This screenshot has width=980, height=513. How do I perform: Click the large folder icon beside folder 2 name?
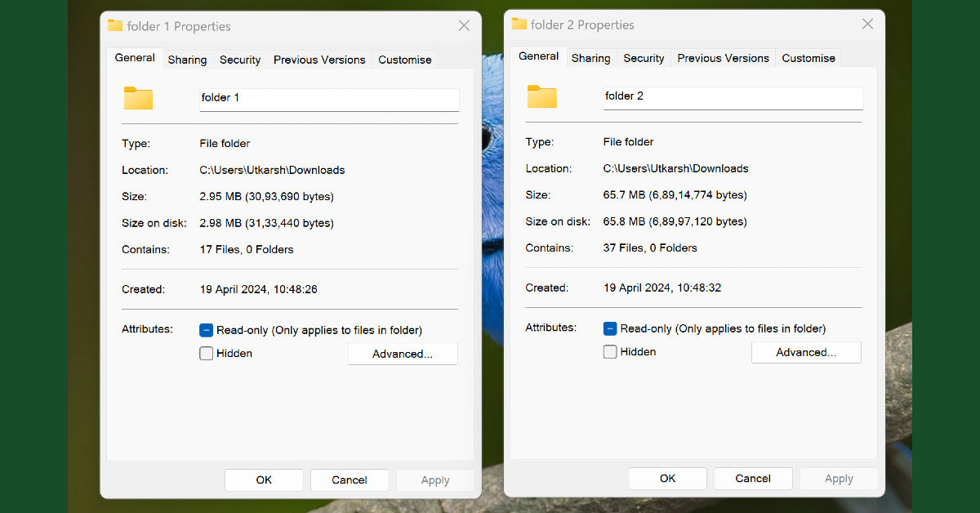click(x=541, y=96)
